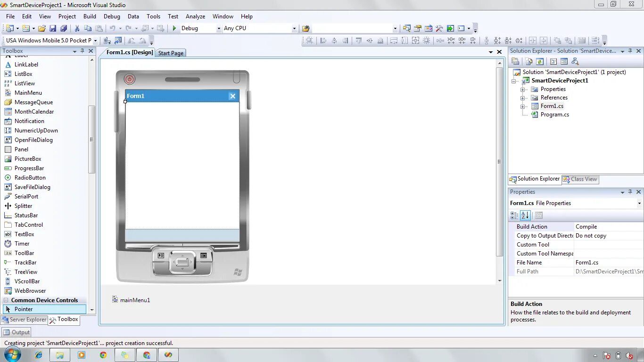Open the Any CPU platform dropdown

coord(294,28)
